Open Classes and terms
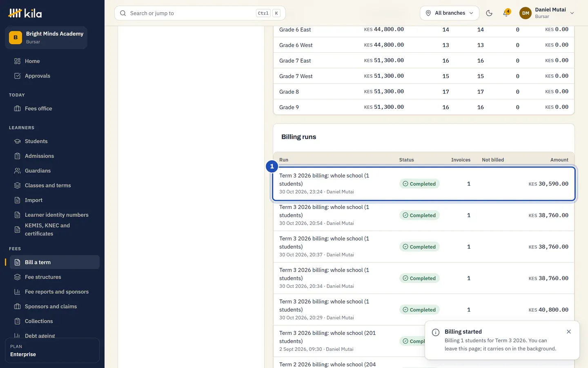Viewport: 588px width, 368px height. coord(55,185)
